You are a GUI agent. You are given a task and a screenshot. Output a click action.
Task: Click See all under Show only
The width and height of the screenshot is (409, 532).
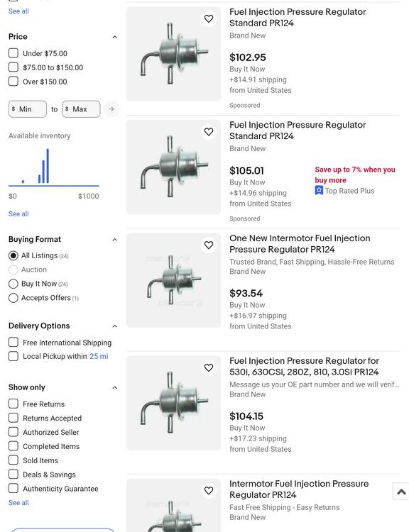tap(18, 502)
